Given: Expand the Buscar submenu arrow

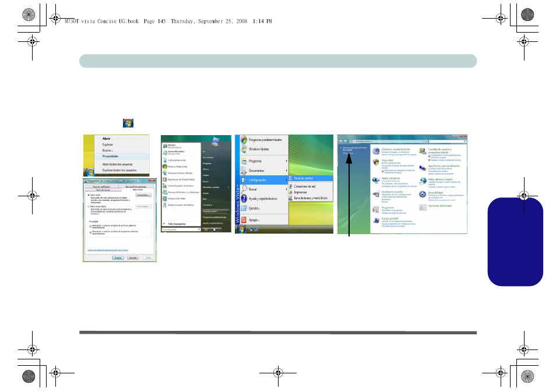Looking at the screenshot, I should (x=286, y=189).
